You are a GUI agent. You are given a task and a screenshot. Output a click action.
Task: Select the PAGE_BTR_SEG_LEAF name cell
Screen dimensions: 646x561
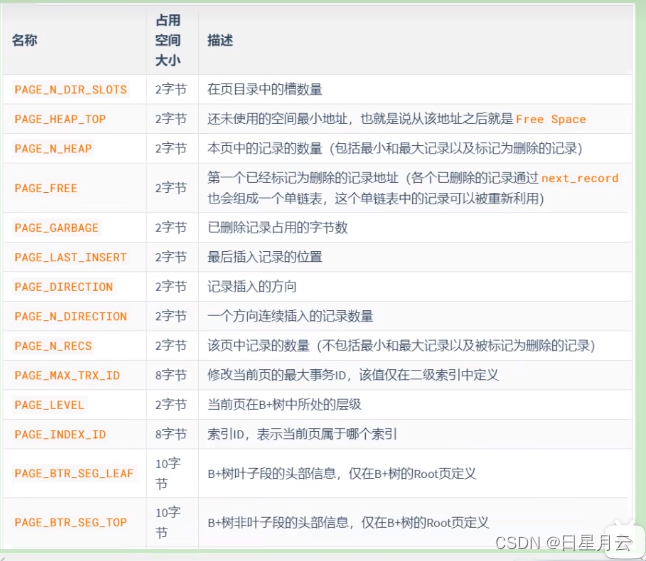click(74, 473)
